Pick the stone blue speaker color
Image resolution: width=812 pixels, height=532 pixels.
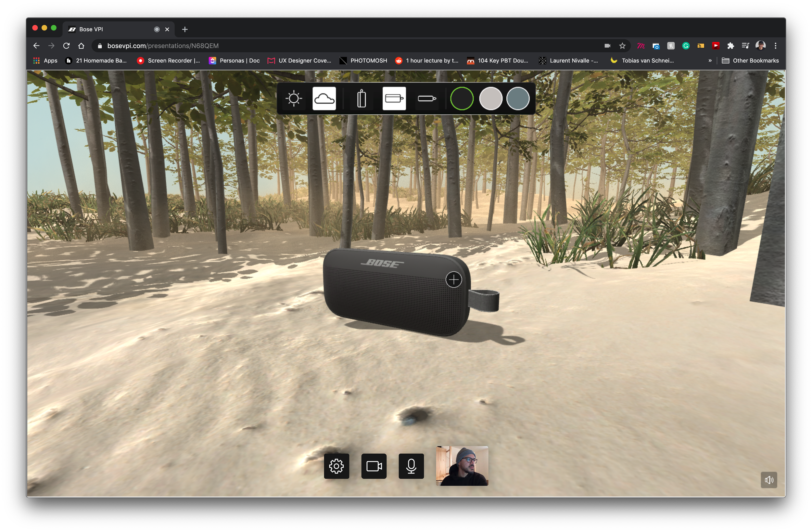tap(517, 99)
